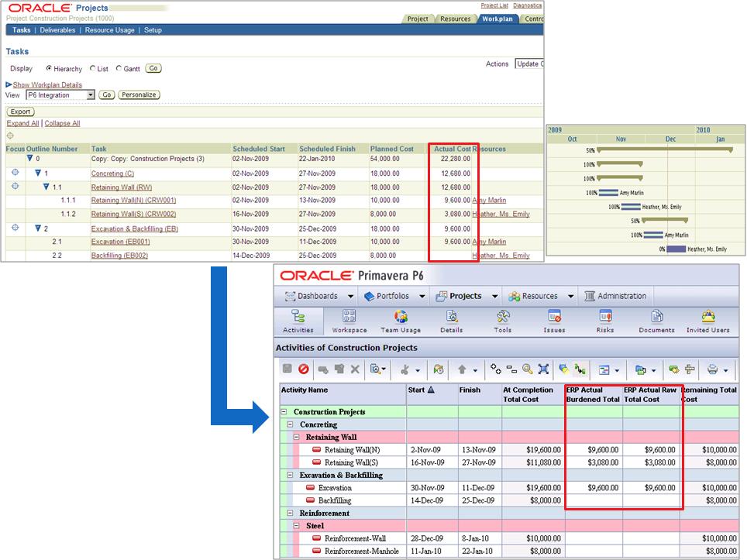This screenshot has height=560, width=747.
Task: Collapse Construction Projects group in P6
Action: tap(284, 411)
